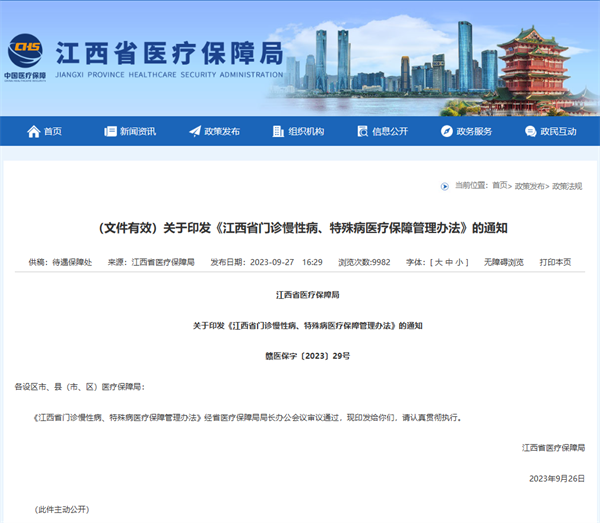Viewport: 600px width, 523px height.
Task: Click the home icon in navigation bar
Action: [x=31, y=131]
